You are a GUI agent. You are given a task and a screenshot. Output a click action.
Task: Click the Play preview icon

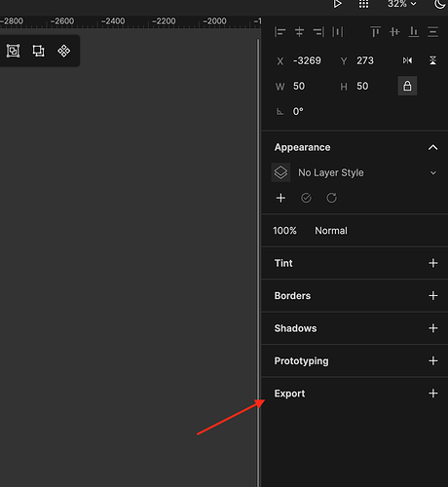pos(337,4)
